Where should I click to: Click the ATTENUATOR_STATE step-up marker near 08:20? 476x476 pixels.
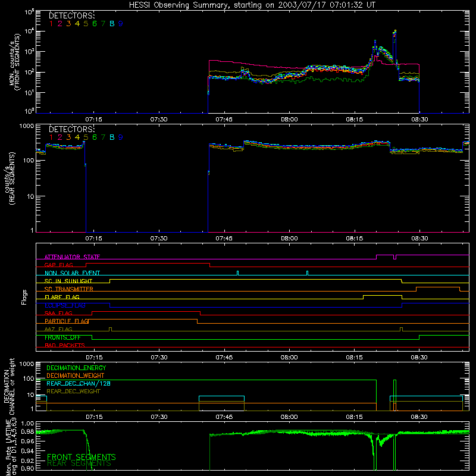377,257
